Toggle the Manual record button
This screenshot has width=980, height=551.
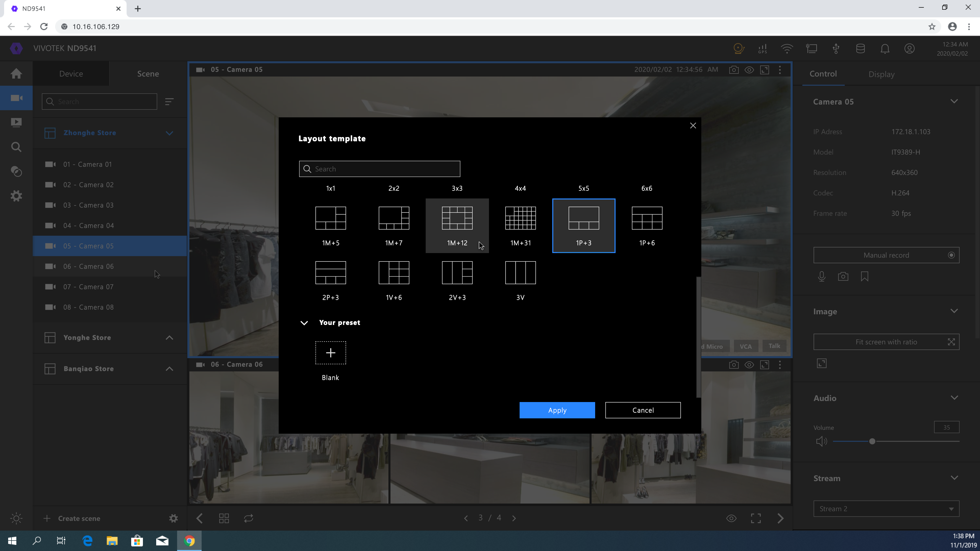[886, 255]
